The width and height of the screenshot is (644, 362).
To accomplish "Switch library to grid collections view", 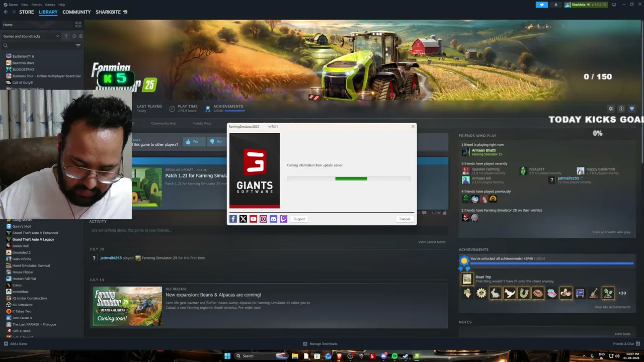I will [78, 24].
